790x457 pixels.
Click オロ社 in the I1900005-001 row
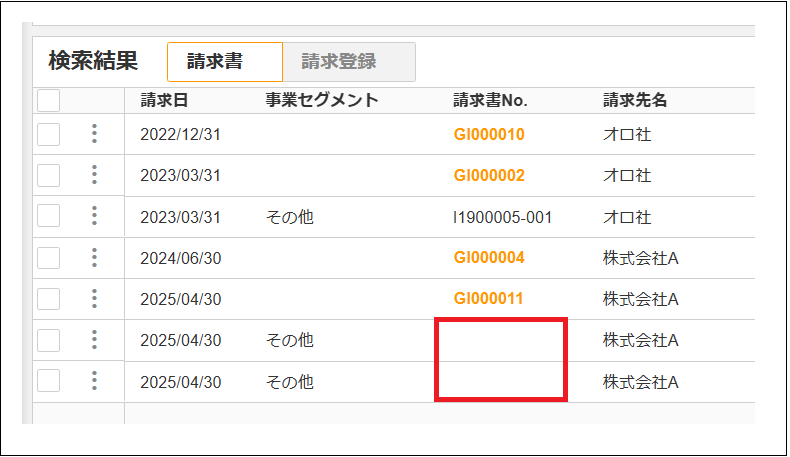pyautogui.click(x=627, y=217)
